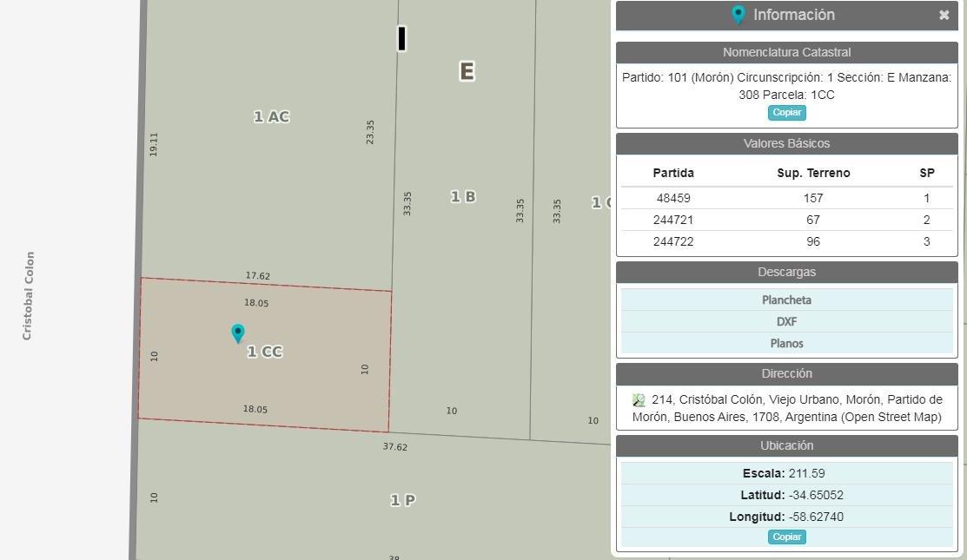967x560 pixels.
Task: Select partida 244721 row
Action: [x=673, y=220]
